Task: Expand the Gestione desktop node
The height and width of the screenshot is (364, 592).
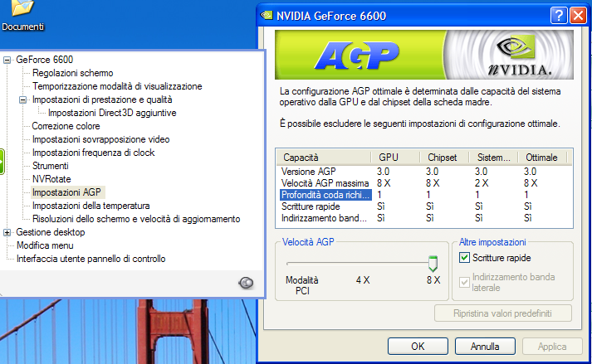Action: point(7,232)
